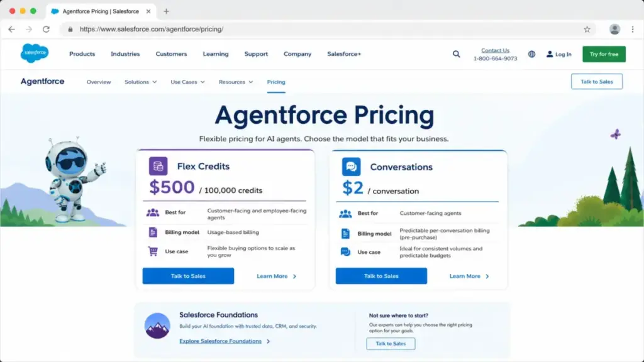Click the Flex Credits Billing model document icon
This screenshot has height=362, width=644.
coord(153,233)
